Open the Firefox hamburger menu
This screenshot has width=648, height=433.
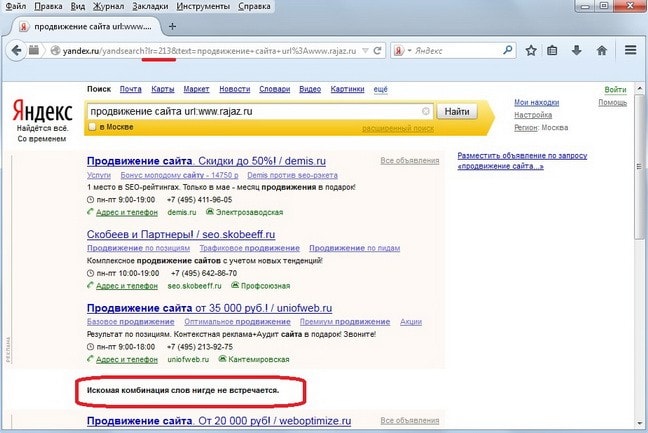(631, 50)
